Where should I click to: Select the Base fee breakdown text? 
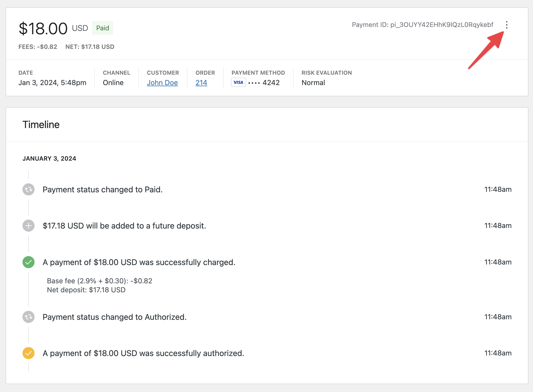[x=99, y=281]
